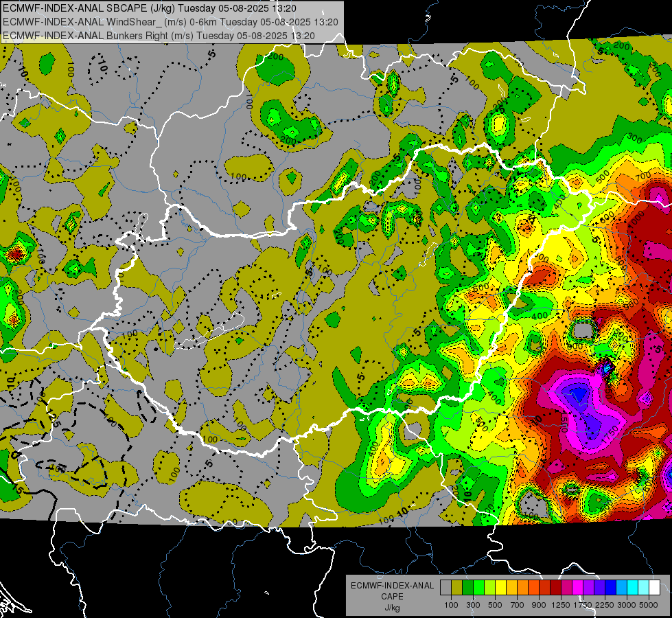Viewport: 672px width, 618px height.
Task: Pick the bright green CAPE legend swatch
Action: click(478, 588)
